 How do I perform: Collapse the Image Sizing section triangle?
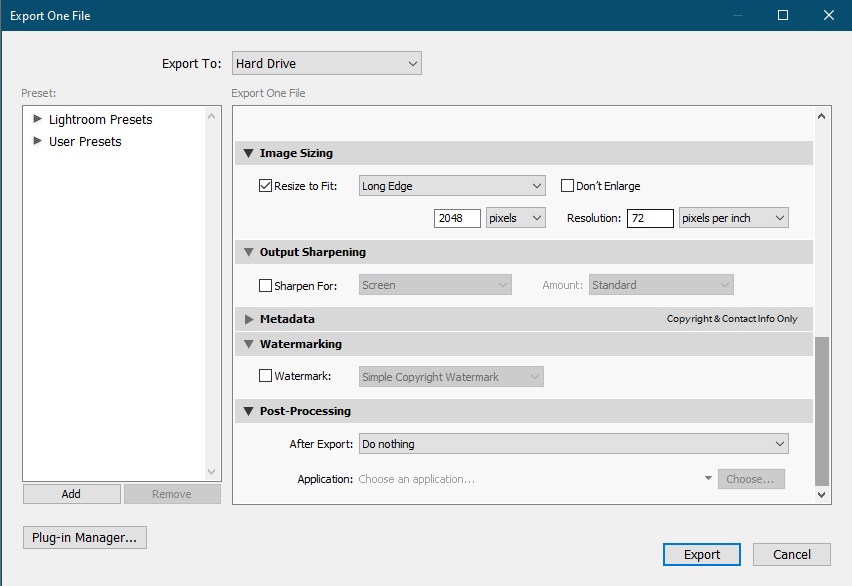coord(248,153)
